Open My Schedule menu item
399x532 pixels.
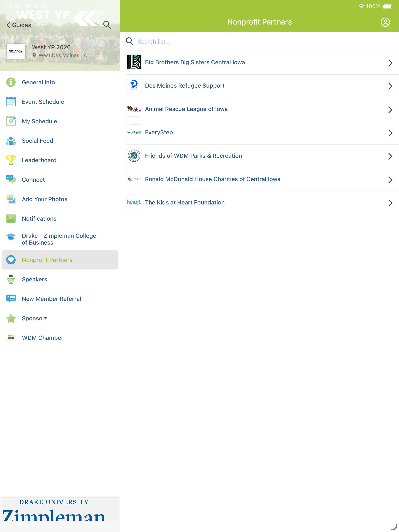click(x=60, y=121)
